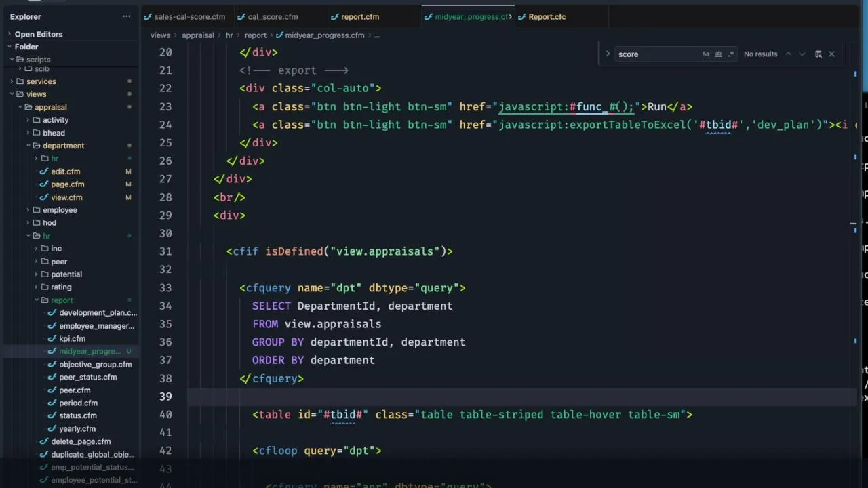Toggle Find in Selection icon
The image size is (868, 488).
click(818, 54)
